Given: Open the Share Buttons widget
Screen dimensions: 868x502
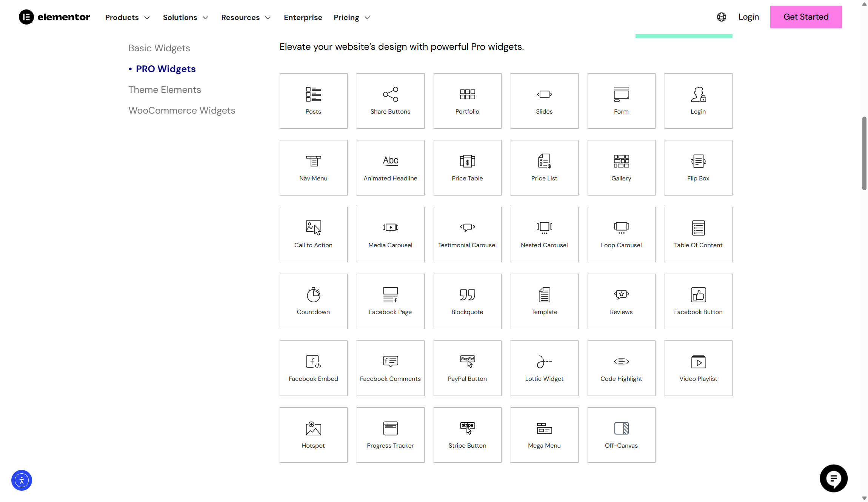Looking at the screenshot, I should coord(390,101).
